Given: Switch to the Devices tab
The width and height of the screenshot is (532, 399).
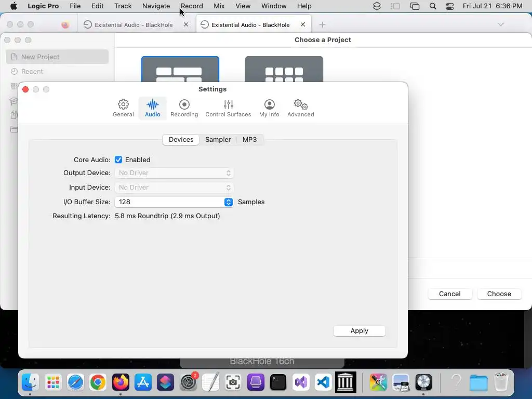Looking at the screenshot, I should pyautogui.click(x=181, y=139).
